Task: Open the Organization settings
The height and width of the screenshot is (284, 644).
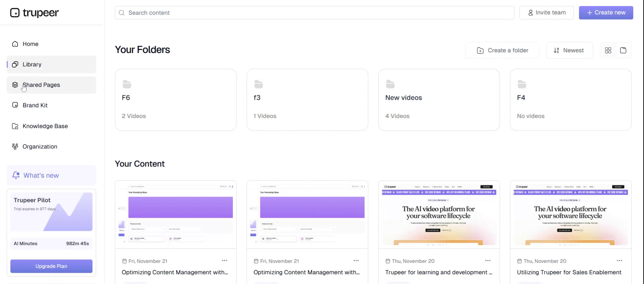Action: (x=51, y=147)
